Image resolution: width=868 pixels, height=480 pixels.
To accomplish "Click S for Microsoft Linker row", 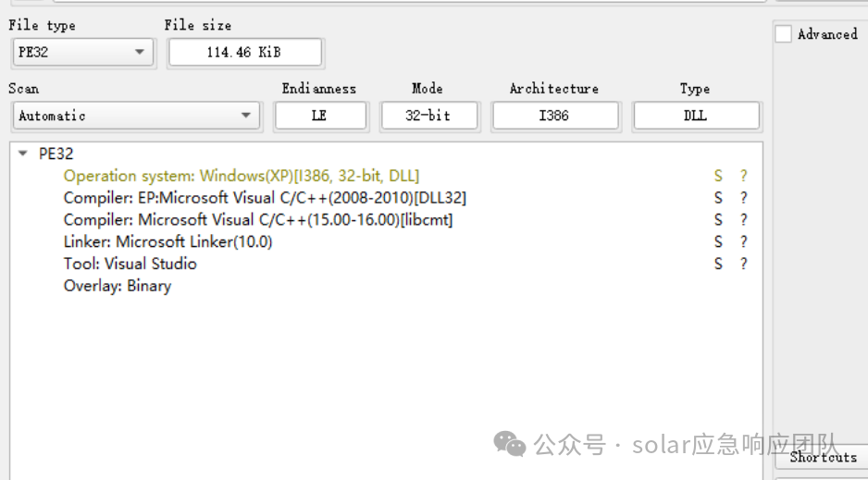I will tap(718, 241).
